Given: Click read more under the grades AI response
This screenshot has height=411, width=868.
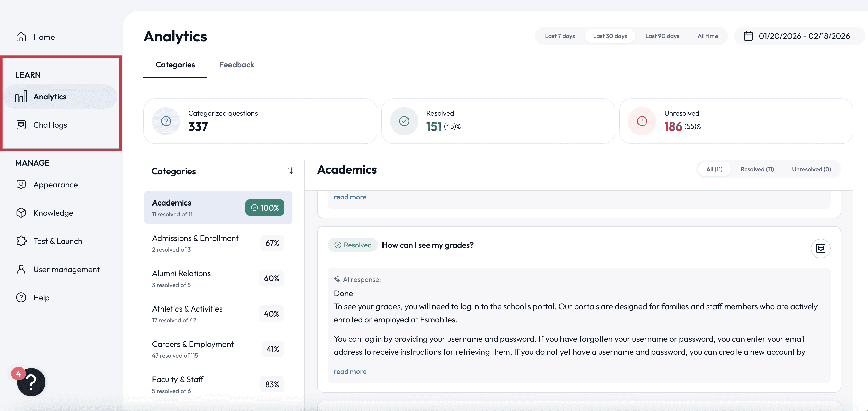Looking at the screenshot, I should click(350, 371).
